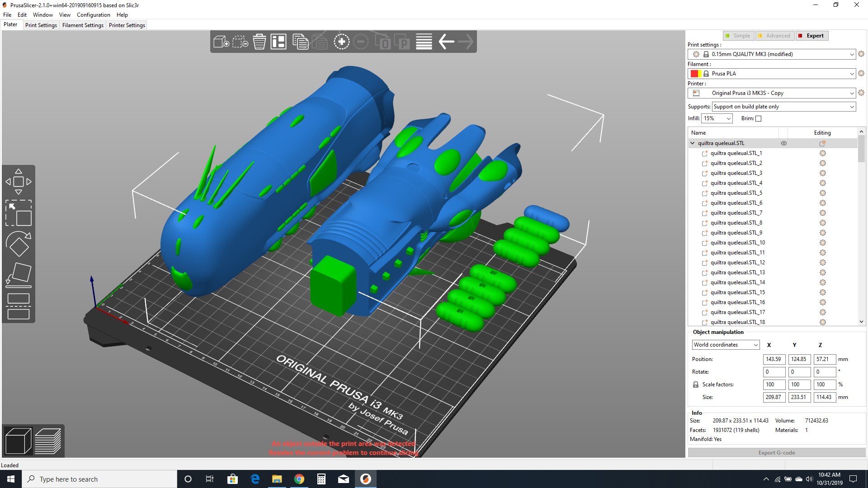Image resolution: width=868 pixels, height=488 pixels.
Task: Open the Infill percentage dropdown
Action: coord(717,118)
